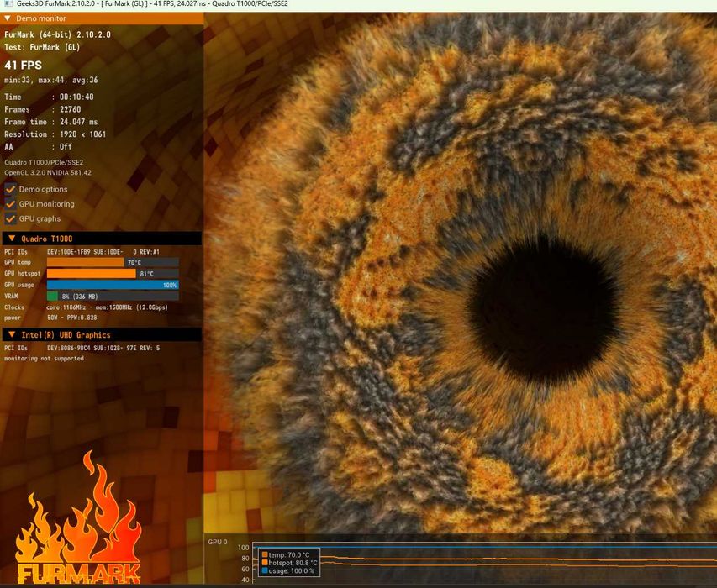Click the 41 FPS readout

(23, 66)
